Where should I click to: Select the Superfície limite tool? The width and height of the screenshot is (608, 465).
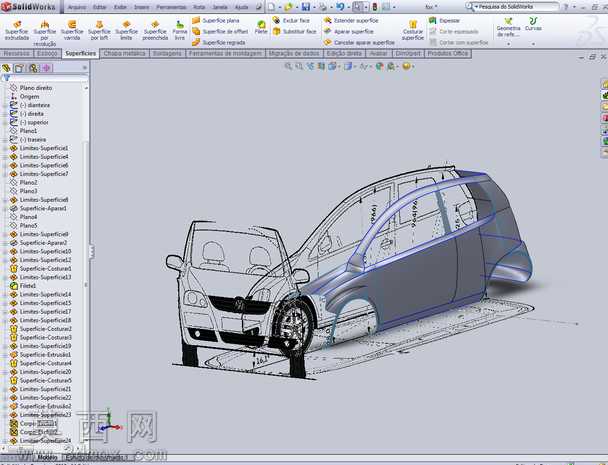pos(126,31)
